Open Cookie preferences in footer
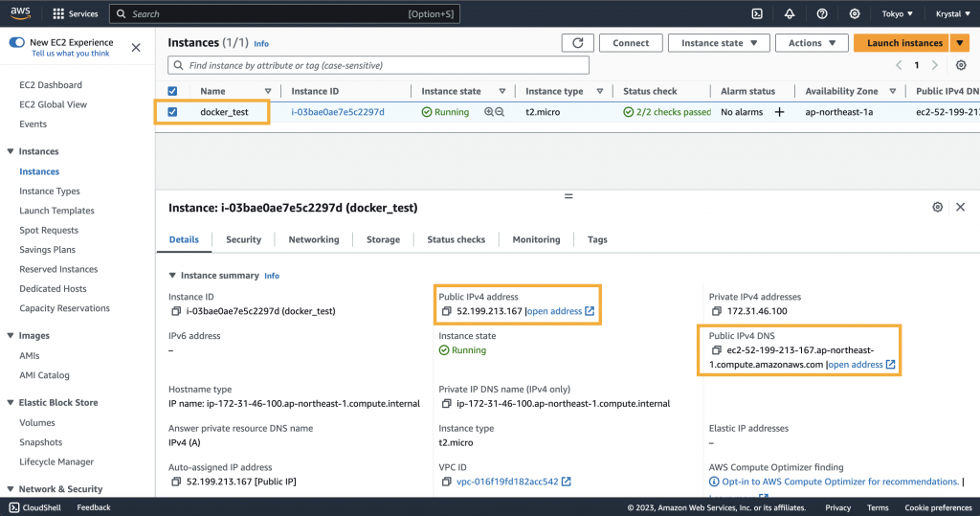The image size is (980, 516). pos(938,507)
